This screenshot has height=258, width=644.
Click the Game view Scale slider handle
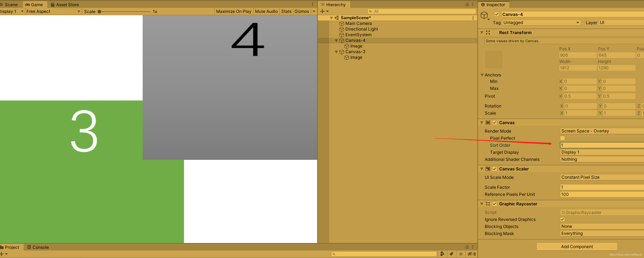coord(99,11)
